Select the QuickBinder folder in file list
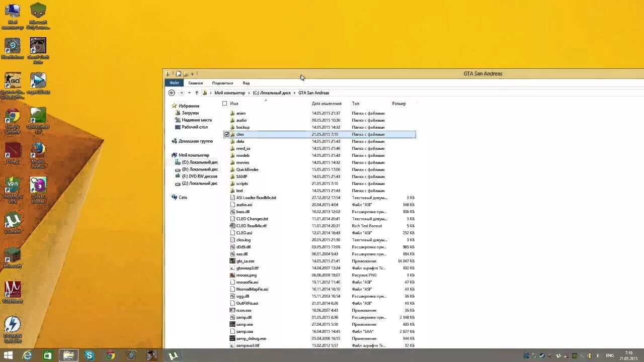 (247, 169)
